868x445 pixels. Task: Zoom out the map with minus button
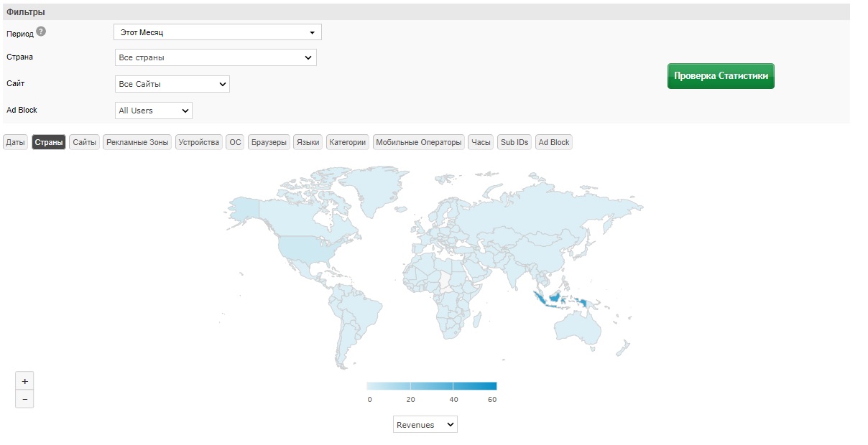(24, 399)
